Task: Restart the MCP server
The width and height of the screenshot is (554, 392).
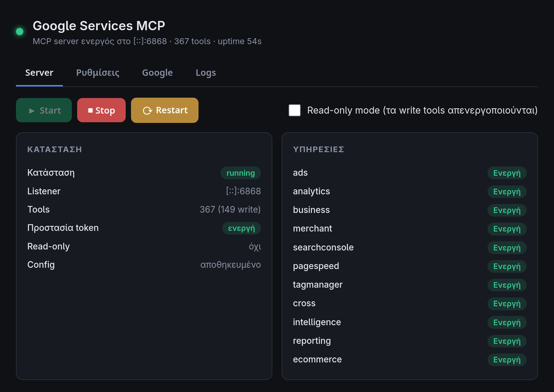Action: [165, 110]
